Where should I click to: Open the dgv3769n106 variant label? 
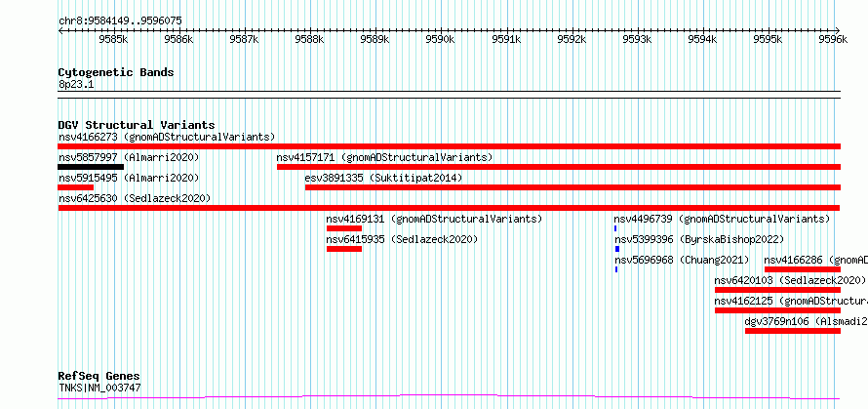coord(806,321)
